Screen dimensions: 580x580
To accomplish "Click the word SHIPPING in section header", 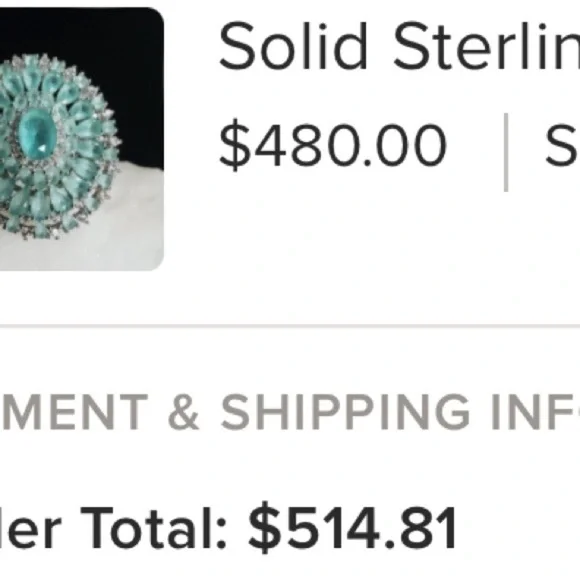I will coord(345,412).
